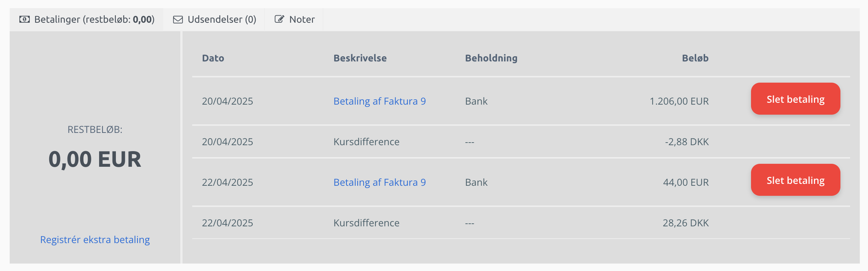Click the Beholdning column header
Screen dimensions: 868x271
[x=491, y=58]
